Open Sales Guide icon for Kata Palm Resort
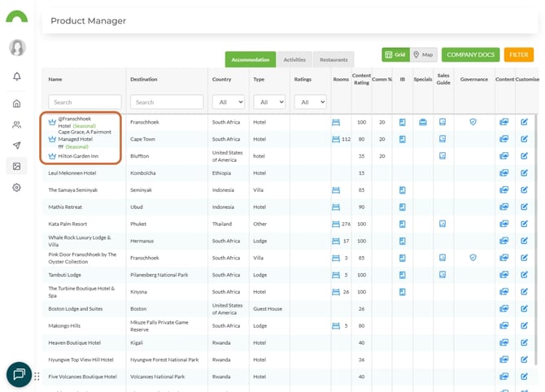The height and width of the screenshot is (392, 545). coord(443,223)
